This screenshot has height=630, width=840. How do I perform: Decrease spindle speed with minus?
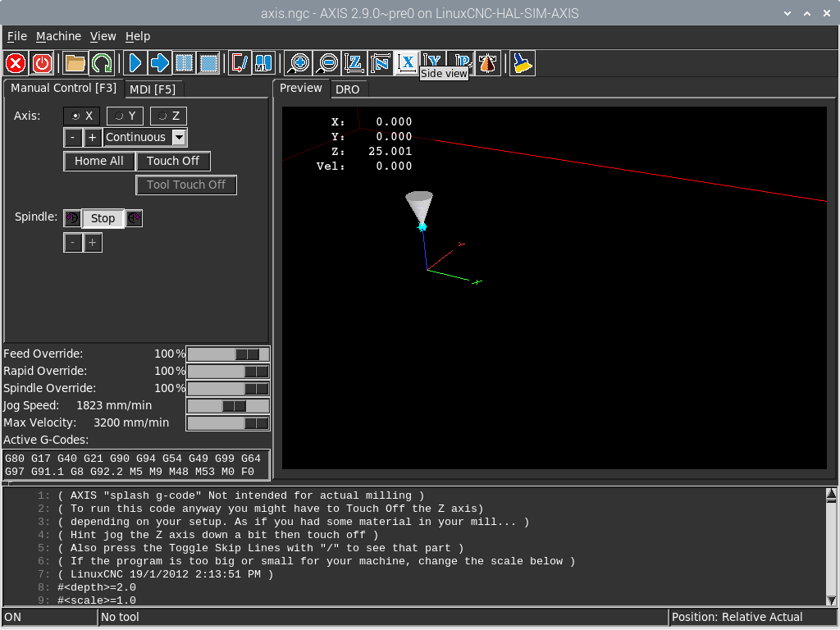pos(73,243)
